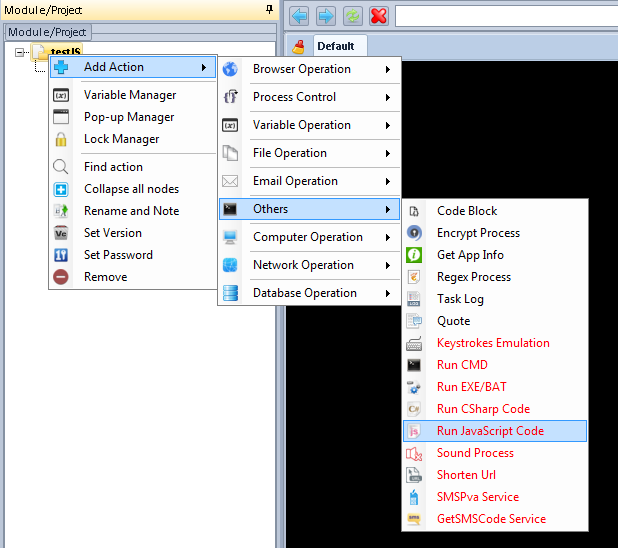Choose Keystrokes Emulation action
This screenshot has height=548, width=618.
pyautogui.click(x=493, y=343)
